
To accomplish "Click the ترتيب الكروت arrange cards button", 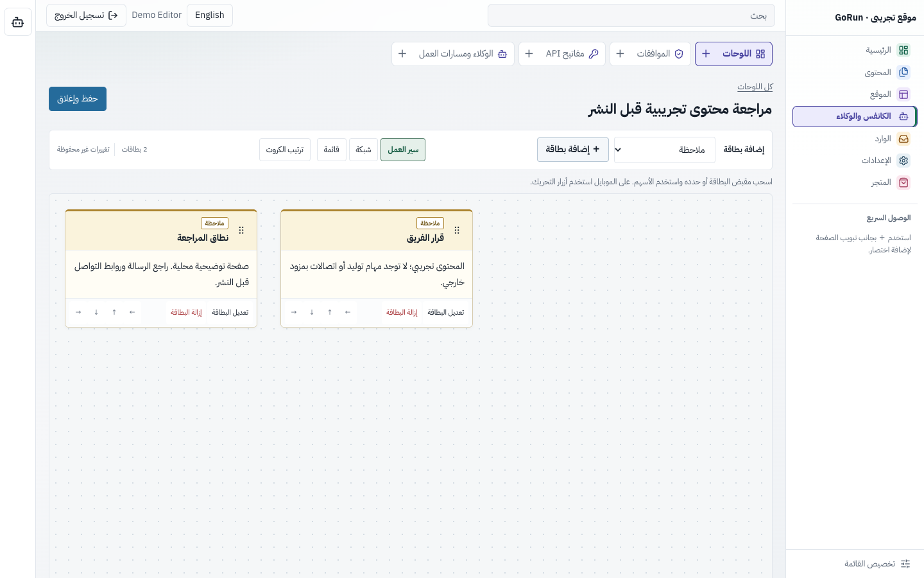I will tap(285, 150).
